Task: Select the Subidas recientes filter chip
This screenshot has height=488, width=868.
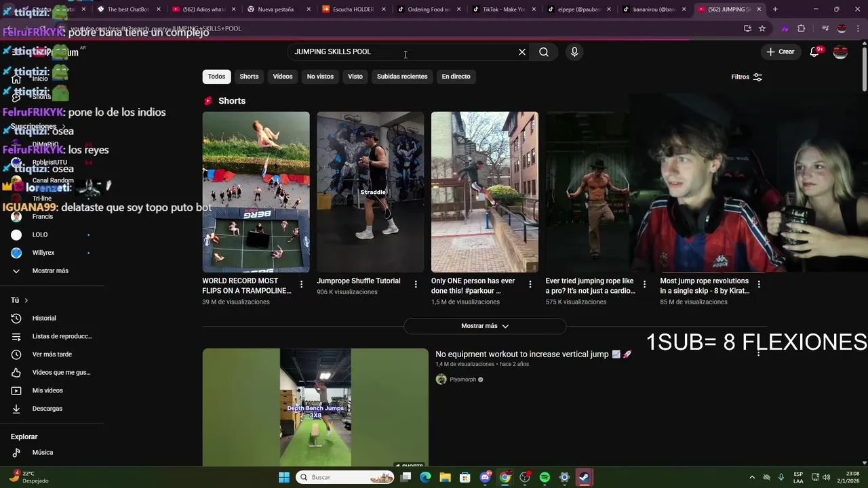Action: (402, 77)
